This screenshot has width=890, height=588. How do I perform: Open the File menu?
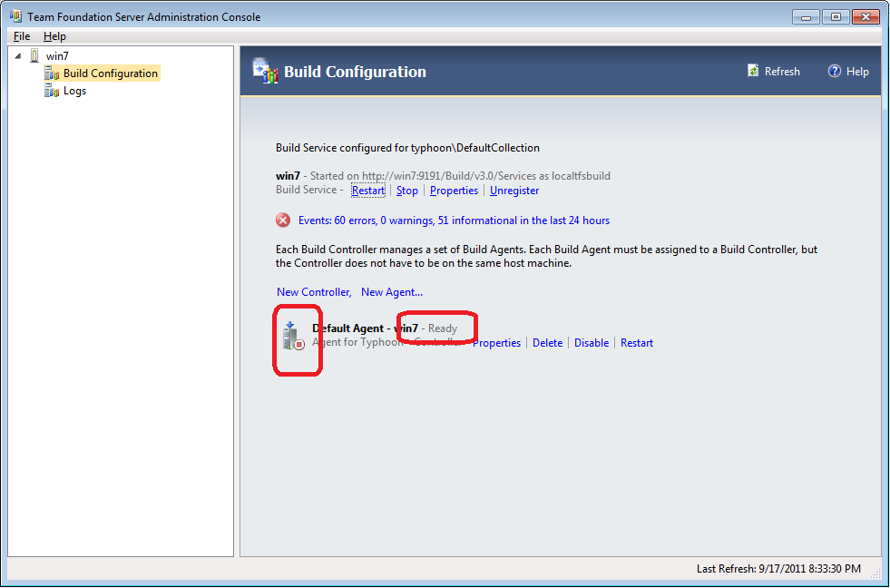pyautogui.click(x=22, y=36)
